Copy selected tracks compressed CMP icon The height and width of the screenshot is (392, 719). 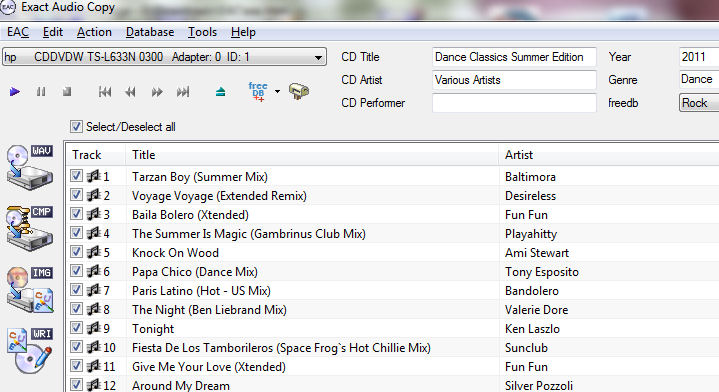point(30,228)
